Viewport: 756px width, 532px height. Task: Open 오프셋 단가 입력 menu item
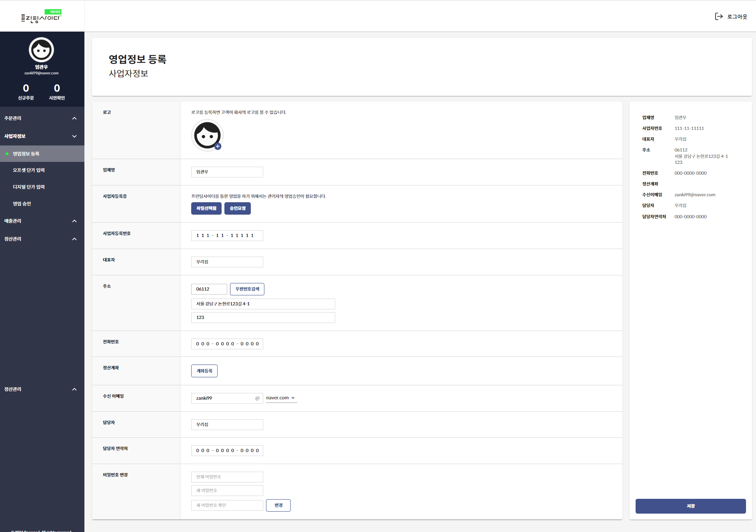pos(29,170)
